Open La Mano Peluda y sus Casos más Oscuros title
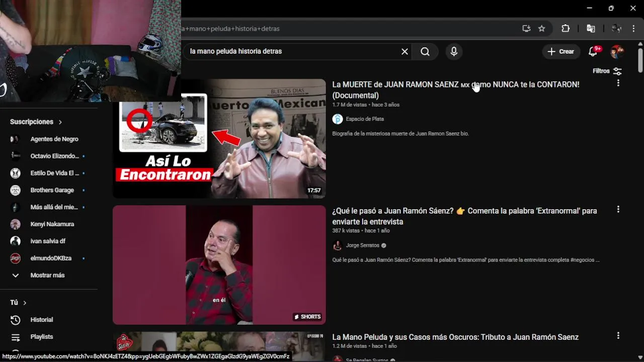This screenshot has height=362, width=644. pos(455,337)
